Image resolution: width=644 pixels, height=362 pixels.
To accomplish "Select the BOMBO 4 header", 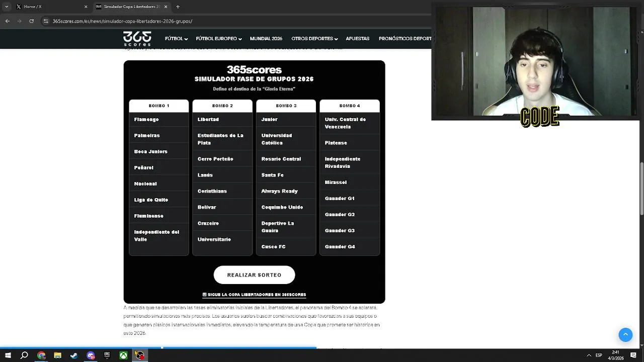I will point(350,106).
